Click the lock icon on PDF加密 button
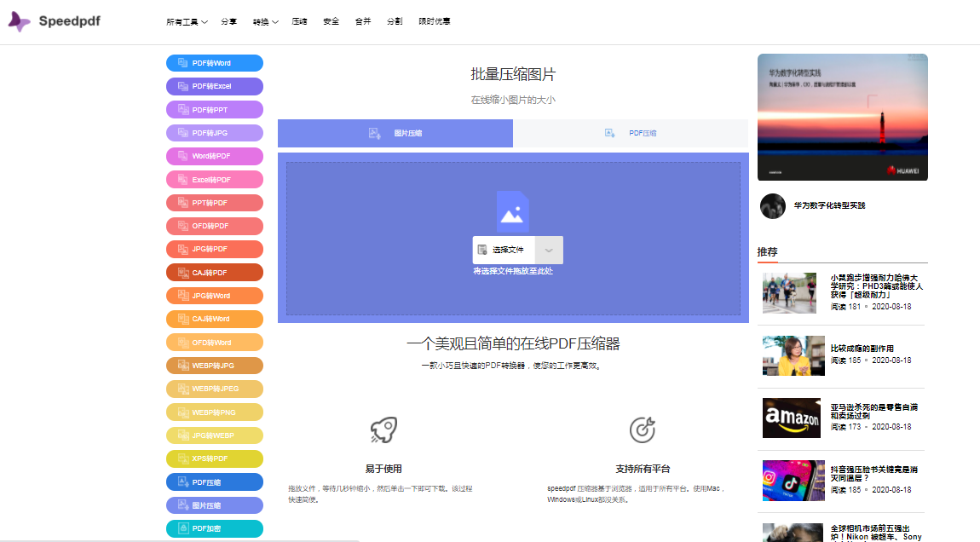 tap(183, 528)
